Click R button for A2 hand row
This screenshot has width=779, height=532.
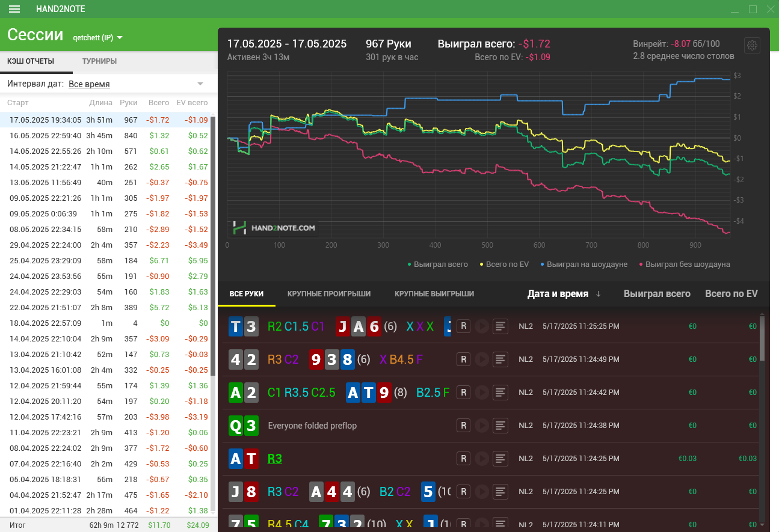[463, 392]
